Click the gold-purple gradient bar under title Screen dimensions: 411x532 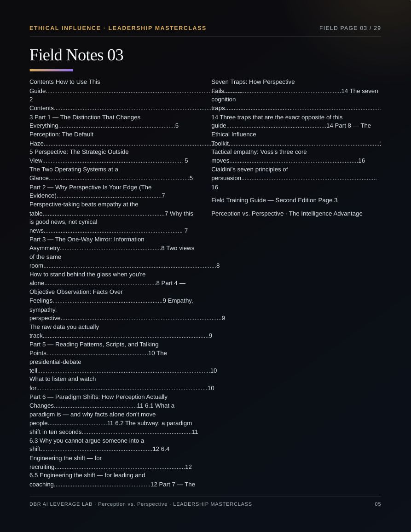[51, 70]
